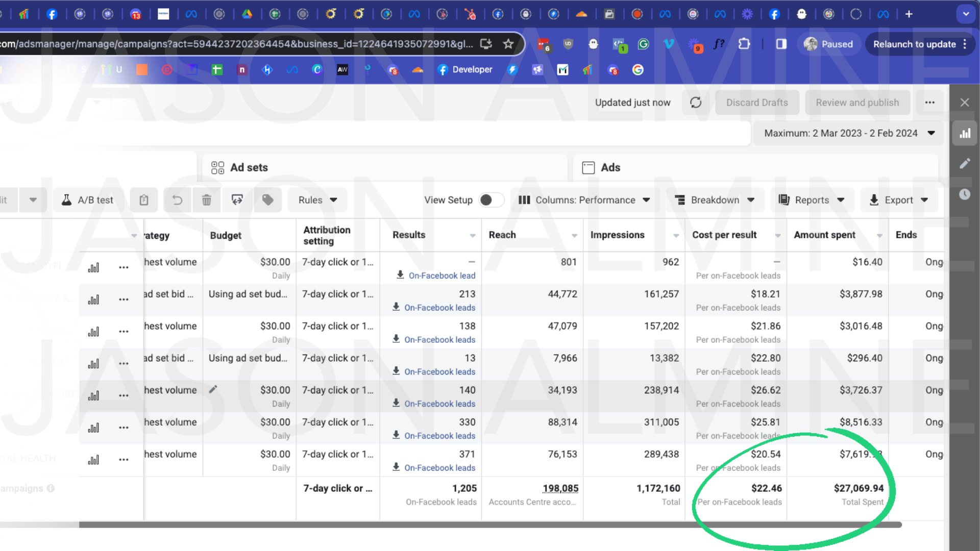
Task: Click the tag label icon
Action: tap(267, 200)
